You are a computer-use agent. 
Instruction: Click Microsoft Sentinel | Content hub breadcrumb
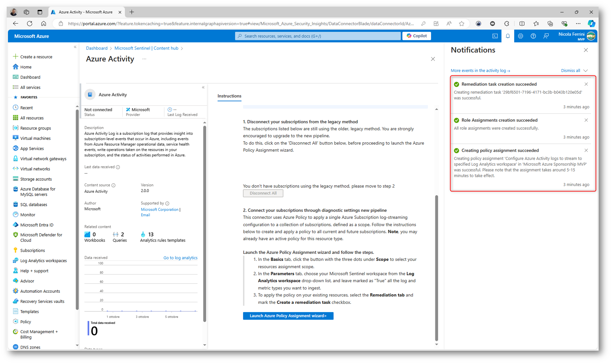[146, 48]
